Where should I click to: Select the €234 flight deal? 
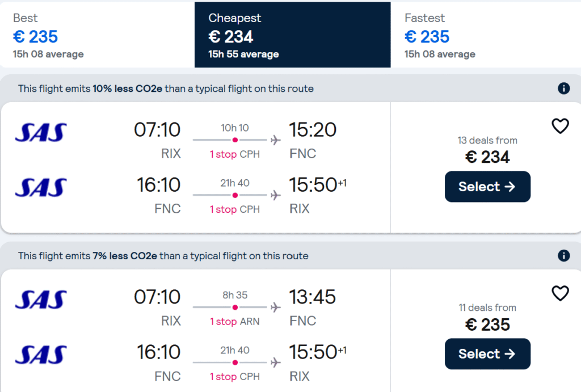pos(487,187)
